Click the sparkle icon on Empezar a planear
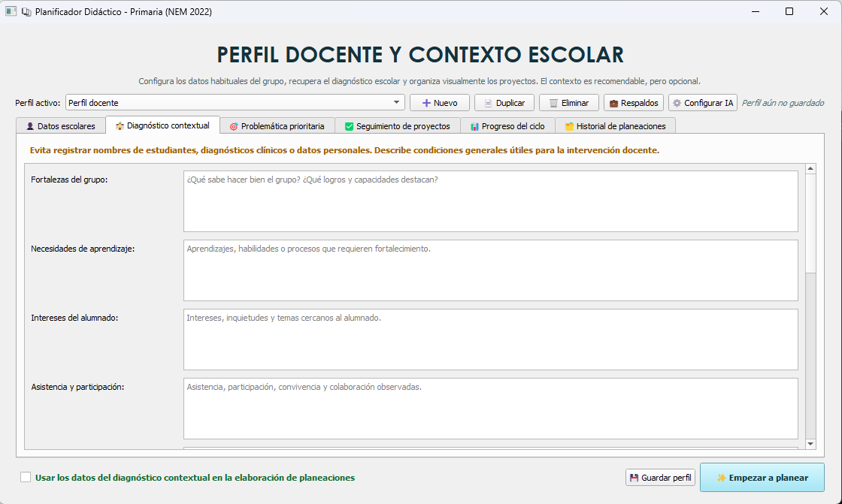The height and width of the screenshot is (504, 842). (722, 478)
